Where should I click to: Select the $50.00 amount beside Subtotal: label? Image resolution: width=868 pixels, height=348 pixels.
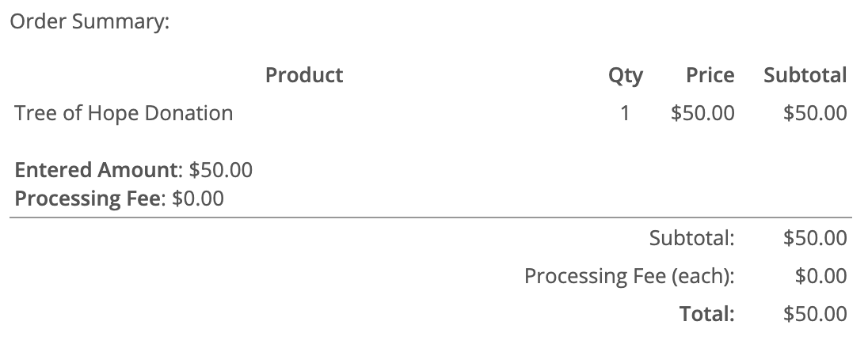point(815,238)
